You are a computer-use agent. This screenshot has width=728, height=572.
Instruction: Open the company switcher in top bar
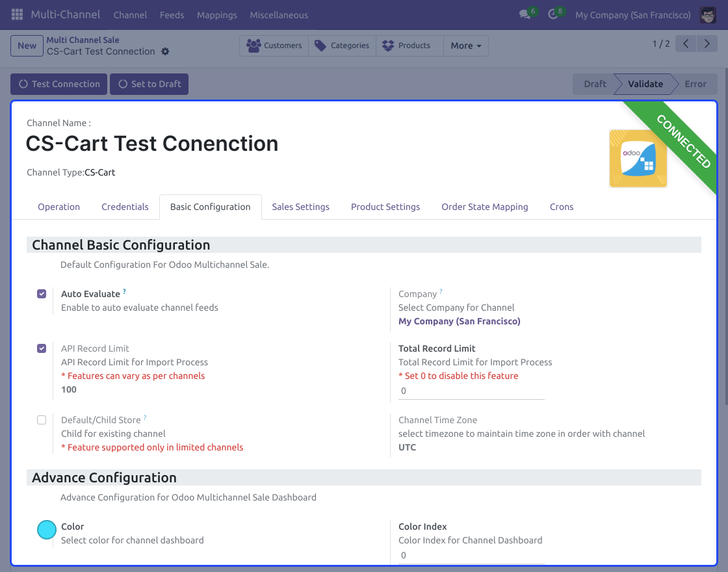click(x=633, y=15)
